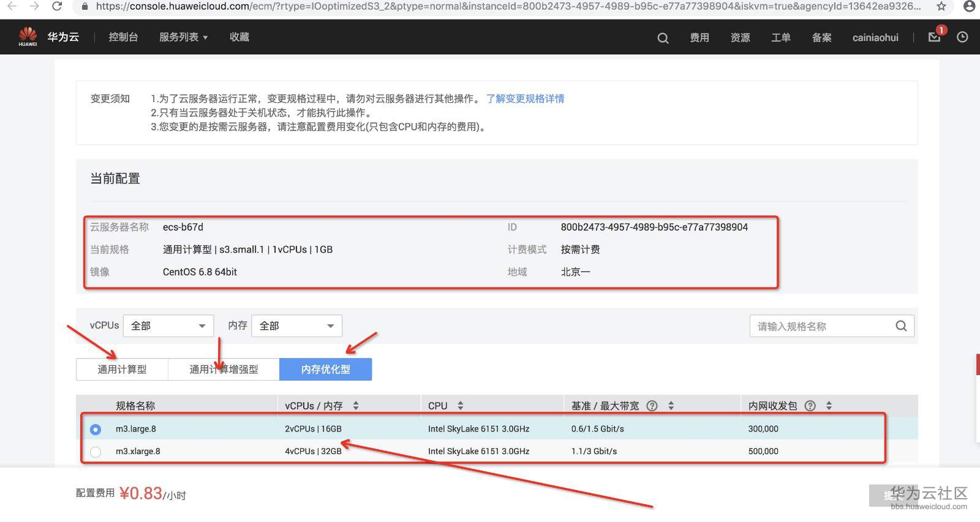Click the 0.6/1.5 Gbit/s bandwidth value
This screenshot has height=522, width=980.
pyautogui.click(x=598, y=429)
